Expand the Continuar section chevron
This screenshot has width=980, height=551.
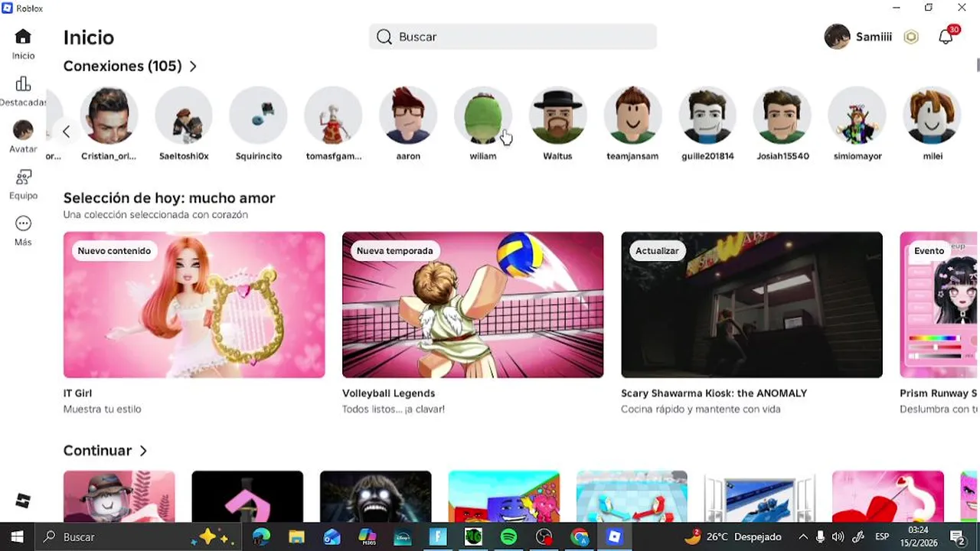(x=143, y=451)
